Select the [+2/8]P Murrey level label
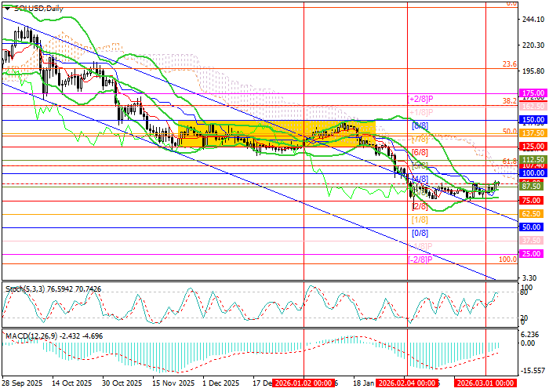549x392 pixels. (421, 99)
